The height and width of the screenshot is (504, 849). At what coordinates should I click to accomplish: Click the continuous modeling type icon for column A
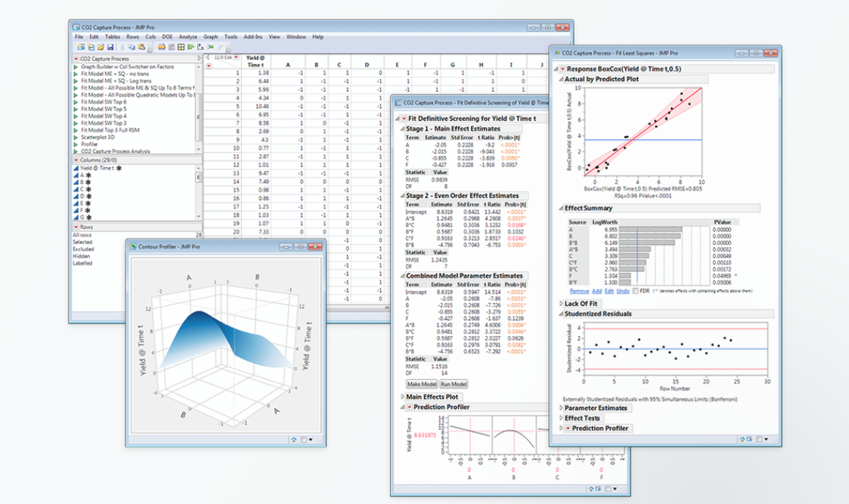(76, 175)
